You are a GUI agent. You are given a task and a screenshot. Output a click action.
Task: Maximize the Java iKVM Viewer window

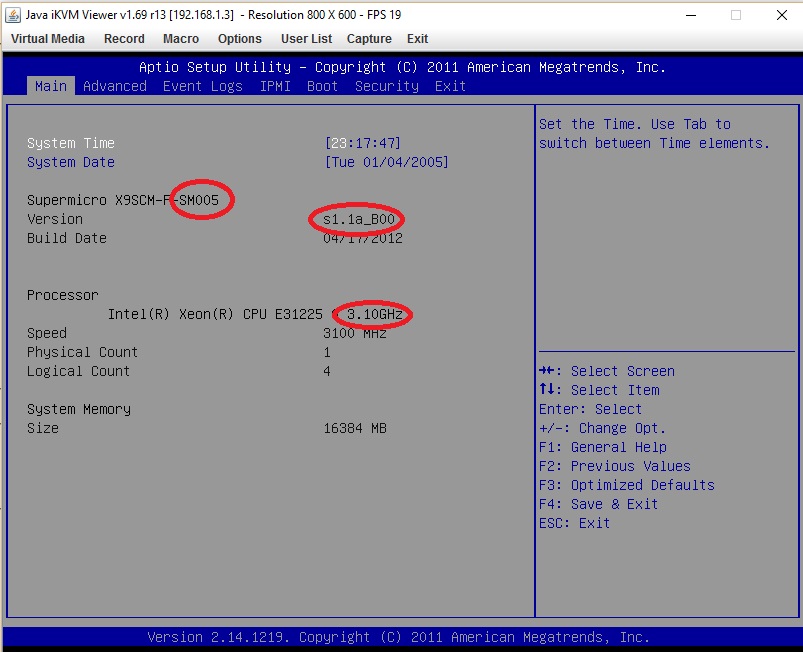[736, 15]
